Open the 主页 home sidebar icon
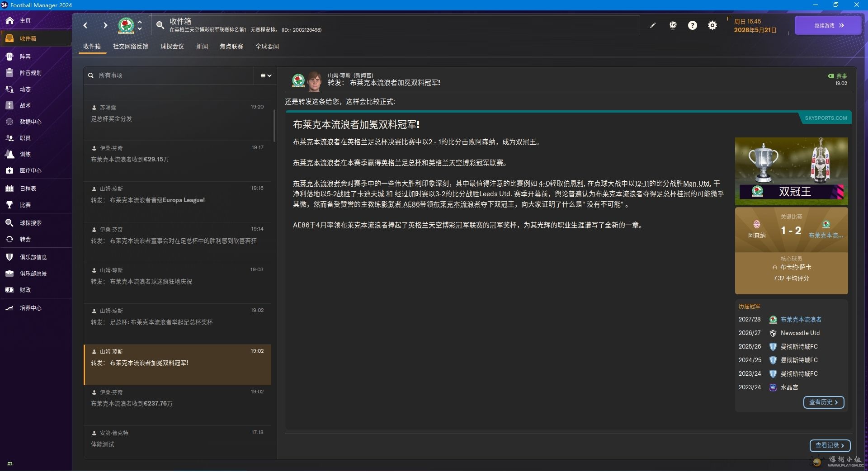The height and width of the screenshot is (472, 868). [9, 20]
